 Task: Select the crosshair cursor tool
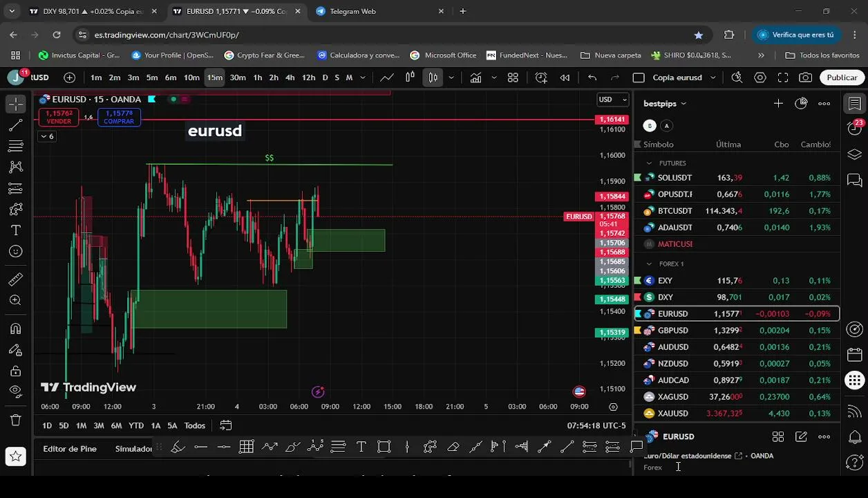[16, 104]
